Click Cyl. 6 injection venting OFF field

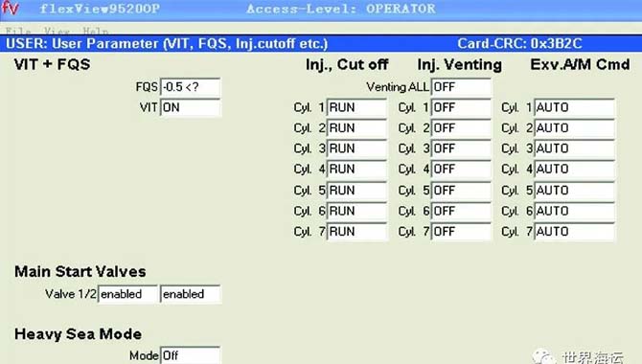coord(461,211)
